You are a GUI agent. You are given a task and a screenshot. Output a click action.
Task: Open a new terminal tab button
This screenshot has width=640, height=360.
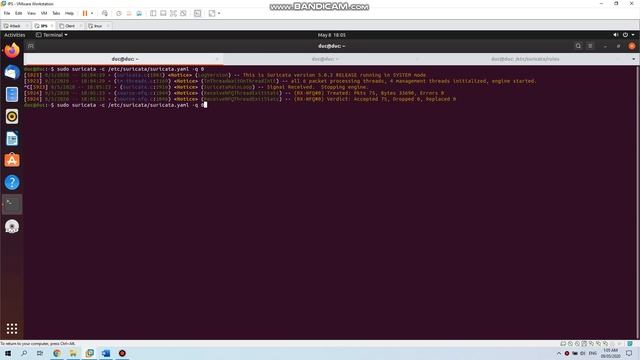pos(31,46)
